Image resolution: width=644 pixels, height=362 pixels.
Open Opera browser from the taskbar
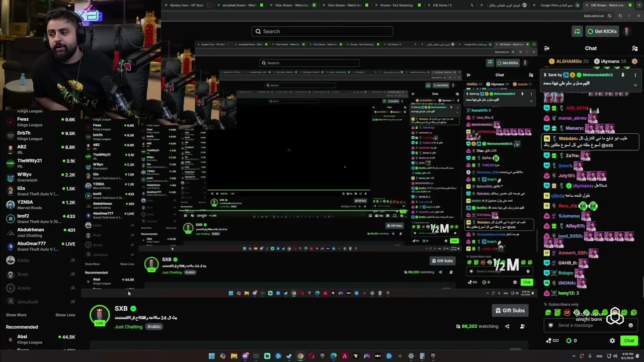pos(311,356)
